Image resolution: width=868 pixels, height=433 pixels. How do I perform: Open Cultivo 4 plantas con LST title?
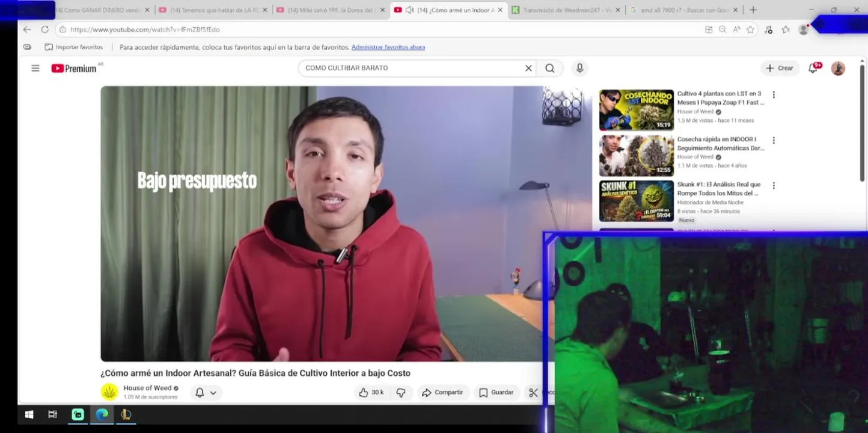point(720,98)
